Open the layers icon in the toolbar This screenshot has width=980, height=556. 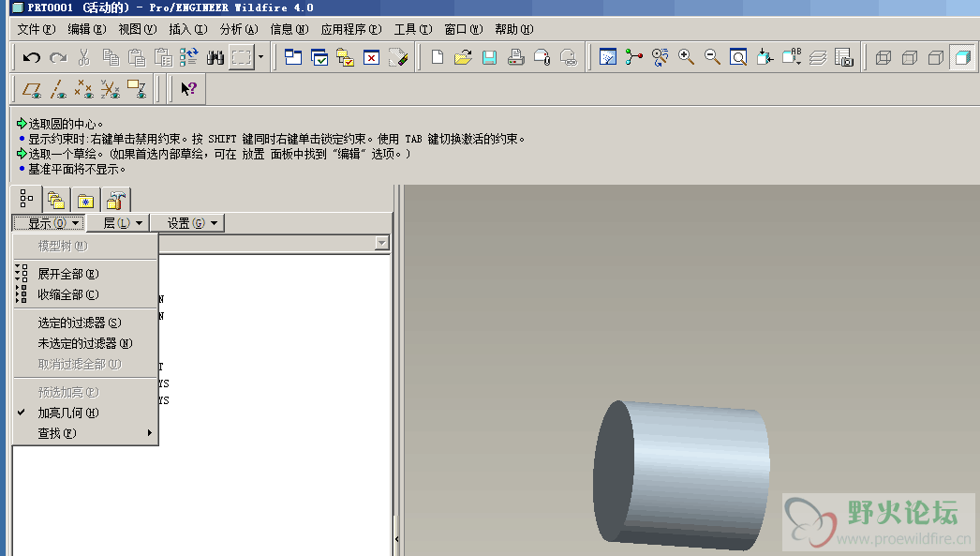[818, 58]
